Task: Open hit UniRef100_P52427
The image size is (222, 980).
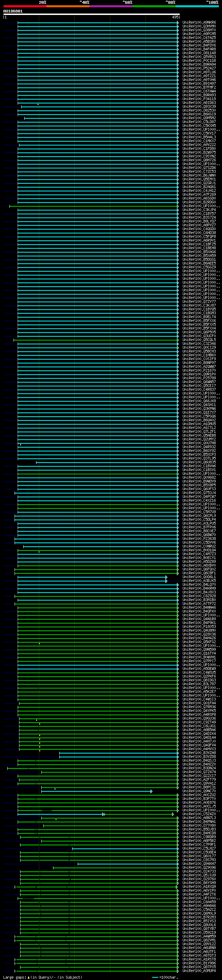Action: tap(199, 68)
